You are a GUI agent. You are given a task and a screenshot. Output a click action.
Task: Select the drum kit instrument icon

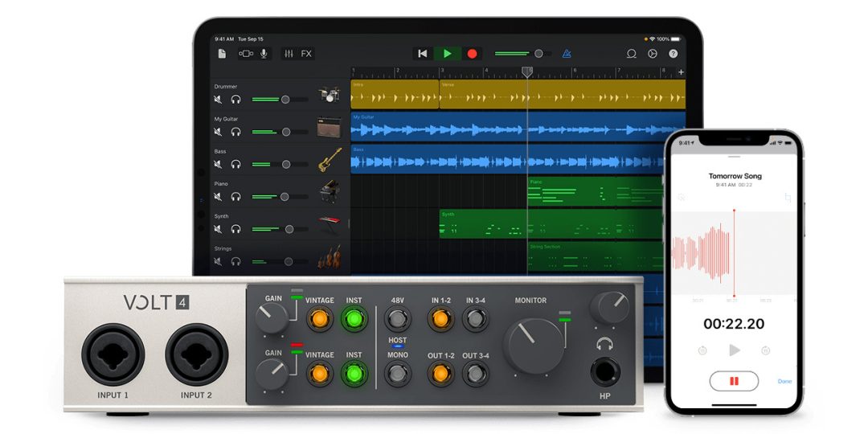329,95
